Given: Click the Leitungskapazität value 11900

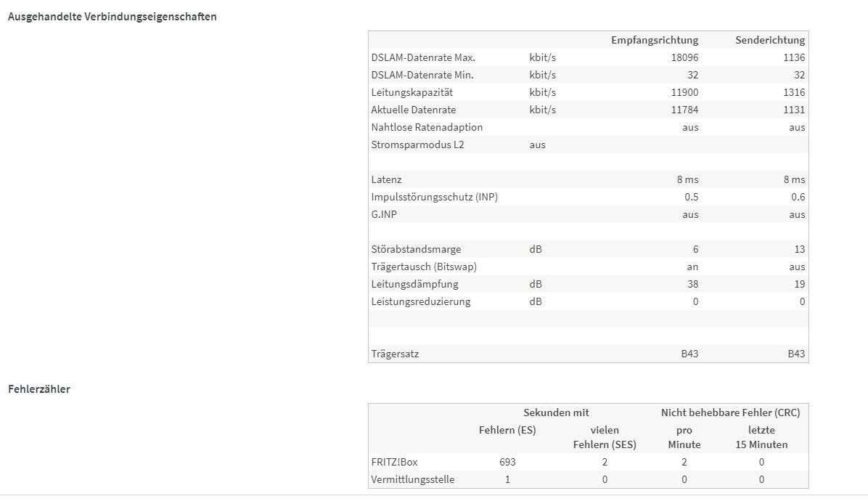Looking at the screenshot, I should 685,92.
